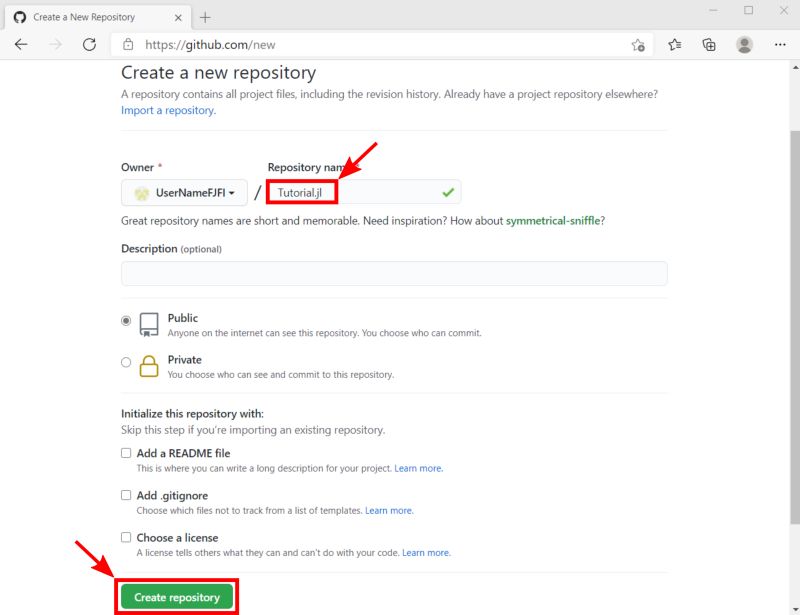This screenshot has width=800, height=615.
Task: Focus the Description input field
Action: (x=394, y=274)
